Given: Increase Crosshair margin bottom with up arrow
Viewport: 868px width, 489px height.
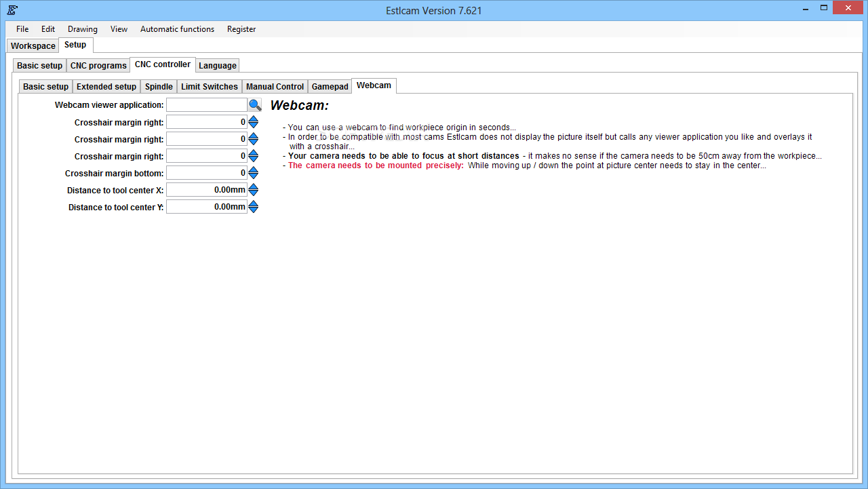Looking at the screenshot, I should pos(253,170).
